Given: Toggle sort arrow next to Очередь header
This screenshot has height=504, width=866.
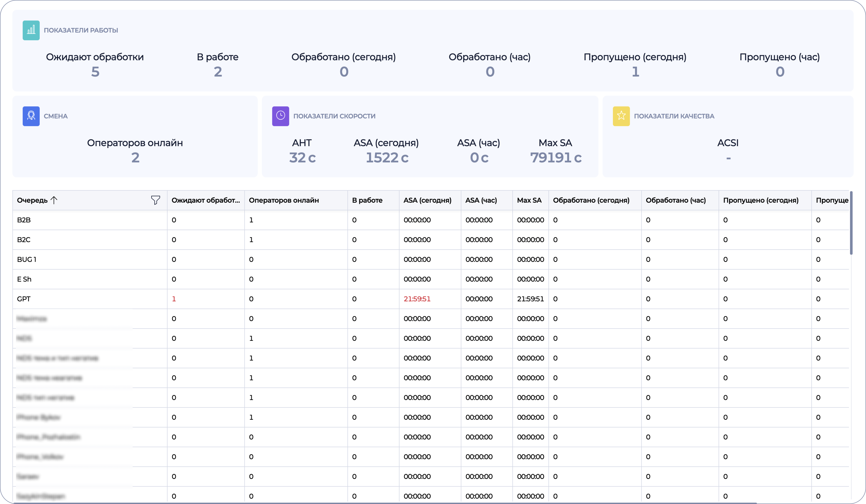Looking at the screenshot, I should (54, 200).
